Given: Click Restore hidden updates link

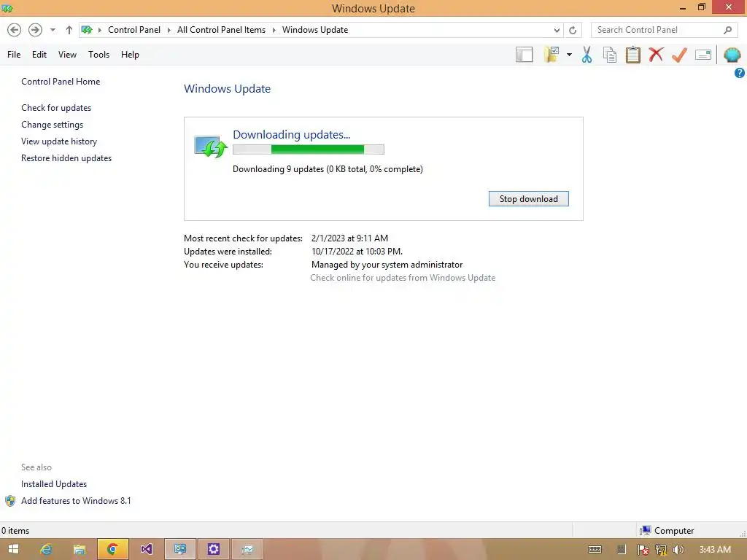Looking at the screenshot, I should 66,158.
